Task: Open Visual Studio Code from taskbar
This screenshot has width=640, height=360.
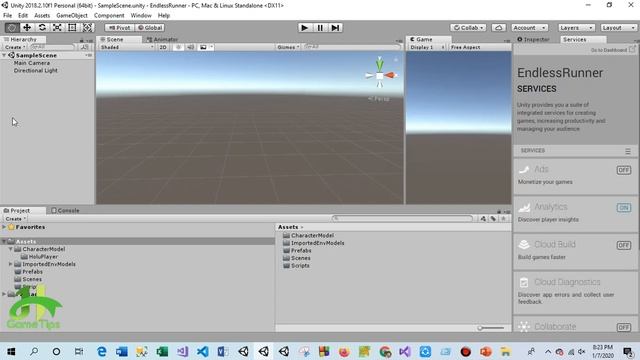Action: (x=202, y=351)
